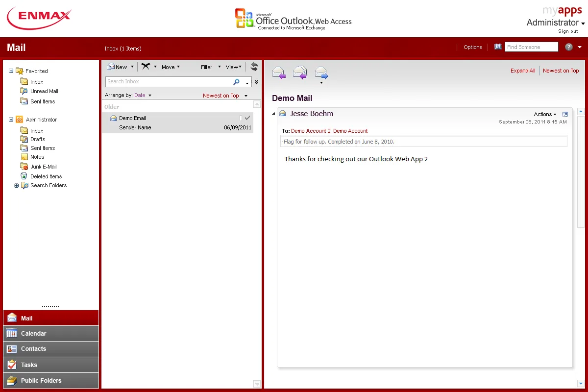
Task: Click envelope icon beside Jesse Boehm
Action: click(x=283, y=113)
